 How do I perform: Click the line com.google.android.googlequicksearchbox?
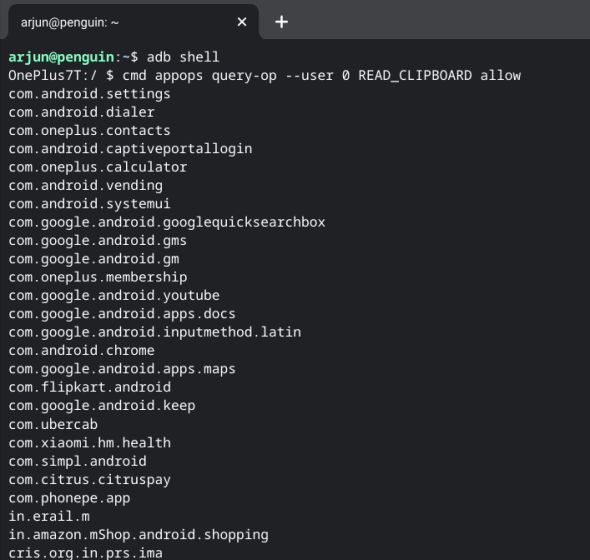167,222
